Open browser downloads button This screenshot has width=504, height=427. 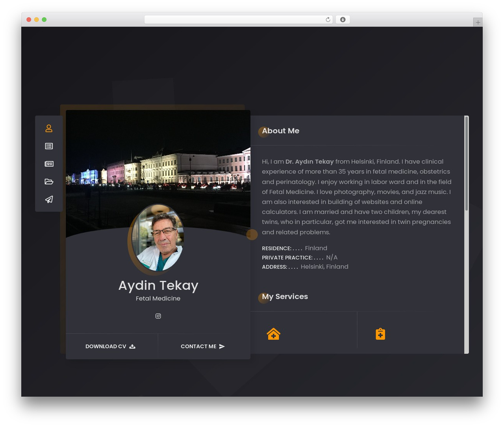point(343,20)
